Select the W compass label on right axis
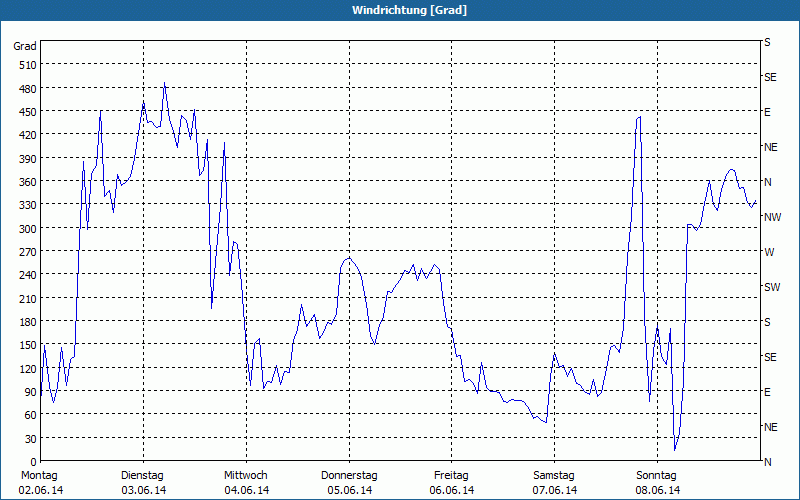This screenshot has width=800, height=500. pos(768,252)
